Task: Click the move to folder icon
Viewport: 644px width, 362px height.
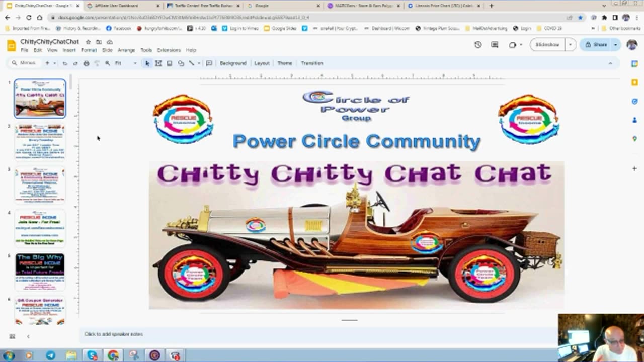Action: pyautogui.click(x=99, y=42)
